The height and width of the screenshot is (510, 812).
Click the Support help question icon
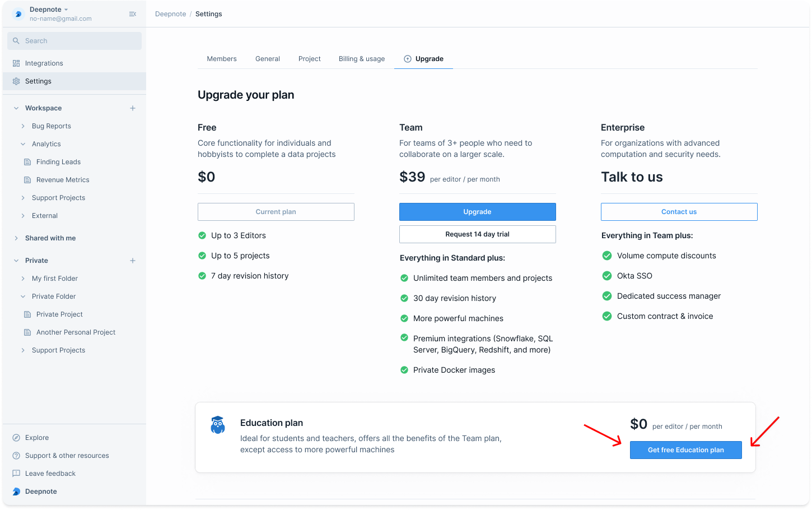pyautogui.click(x=16, y=456)
